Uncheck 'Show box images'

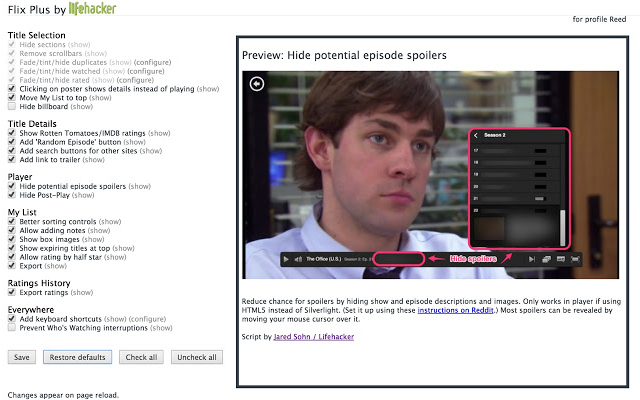click(x=11, y=239)
